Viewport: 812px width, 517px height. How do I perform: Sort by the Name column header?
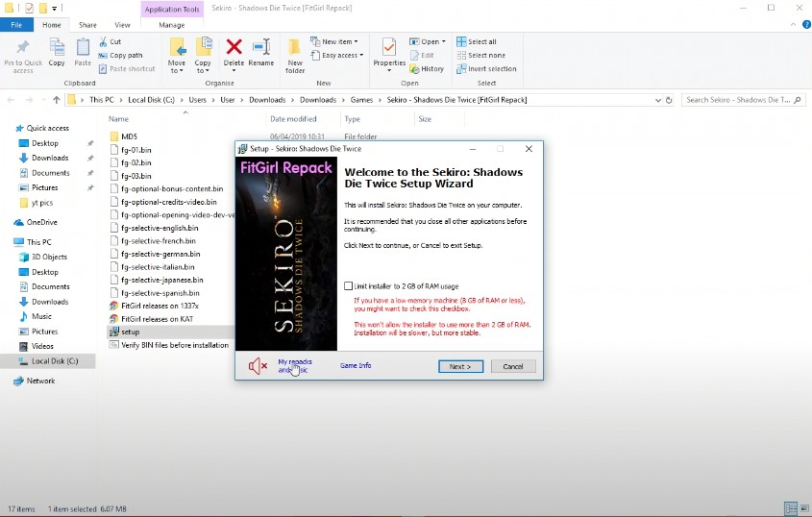pyautogui.click(x=118, y=118)
